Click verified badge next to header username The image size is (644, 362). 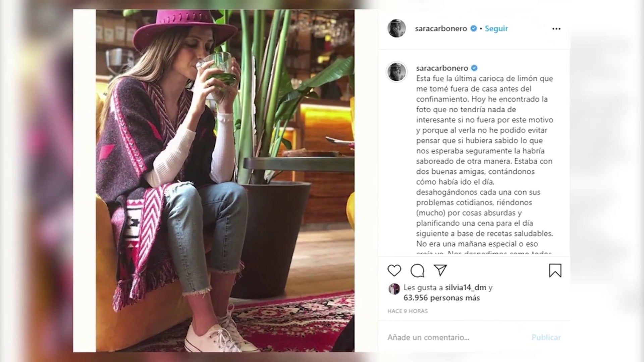[x=473, y=28]
